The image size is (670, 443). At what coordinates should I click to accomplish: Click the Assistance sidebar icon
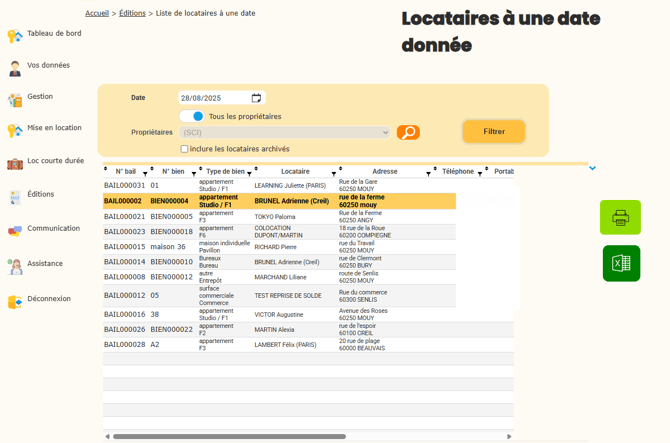click(x=15, y=267)
